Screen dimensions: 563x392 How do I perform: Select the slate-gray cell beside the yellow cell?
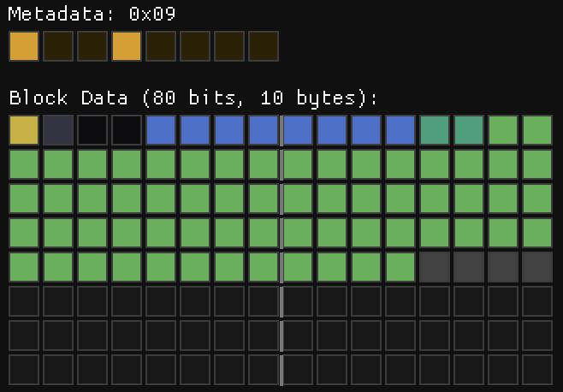pyautogui.click(x=58, y=130)
